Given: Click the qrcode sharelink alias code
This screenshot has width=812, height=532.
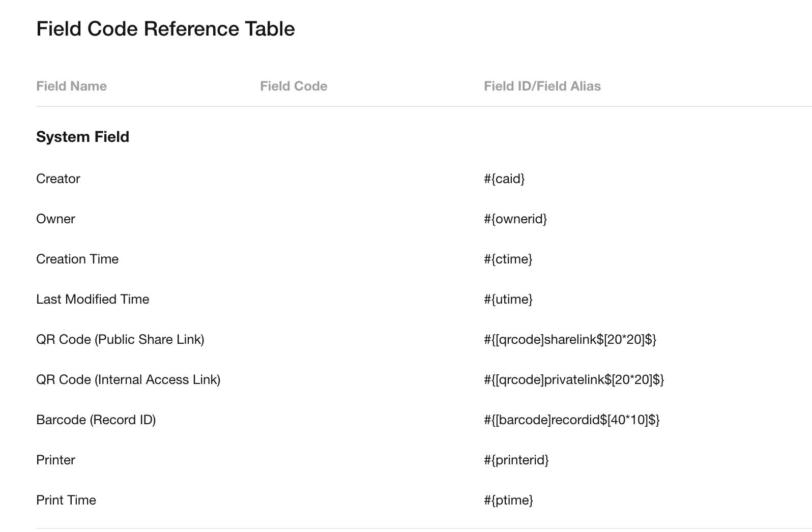Looking at the screenshot, I should point(570,339).
